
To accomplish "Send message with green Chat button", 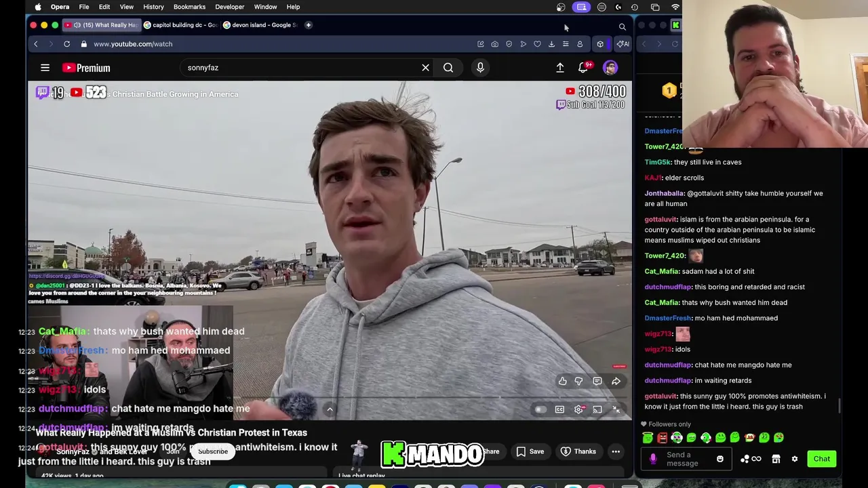I will (821, 459).
